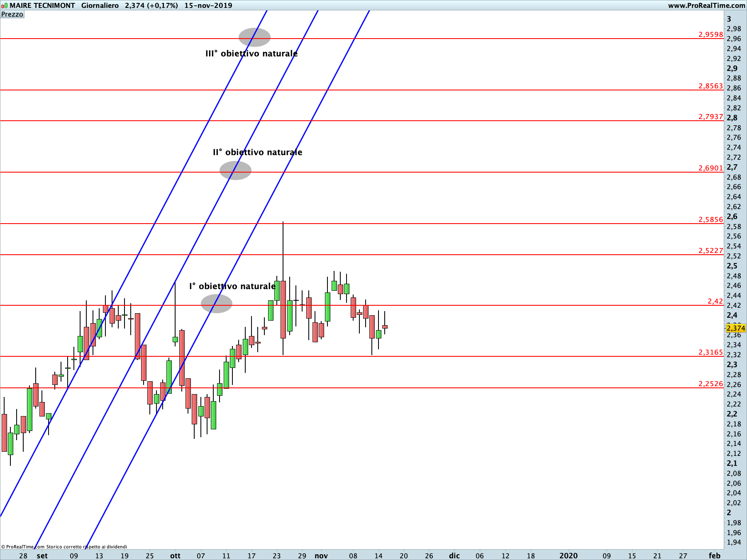747x560 pixels.
Task: Click the II° obiettivo naturale annotation
Action: point(258,152)
